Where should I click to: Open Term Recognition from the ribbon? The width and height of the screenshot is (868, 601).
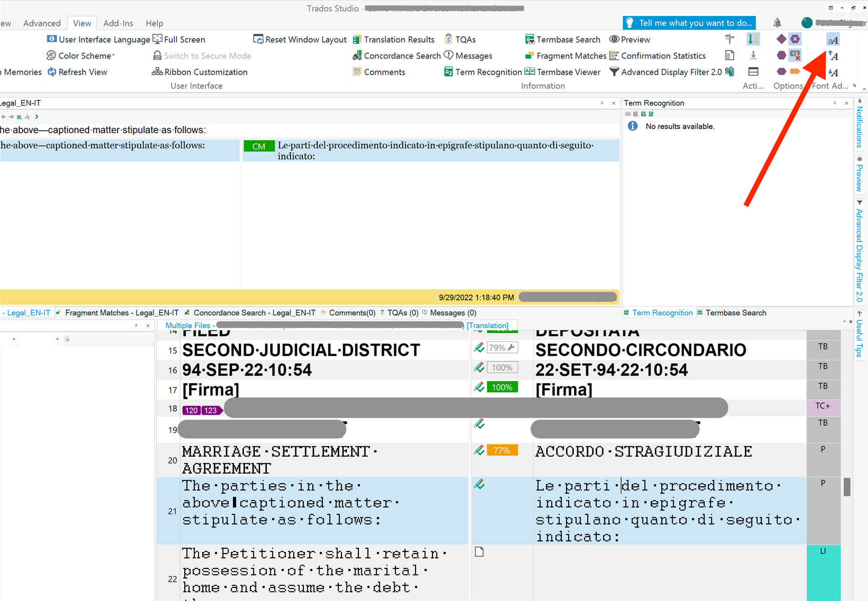coord(483,72)
